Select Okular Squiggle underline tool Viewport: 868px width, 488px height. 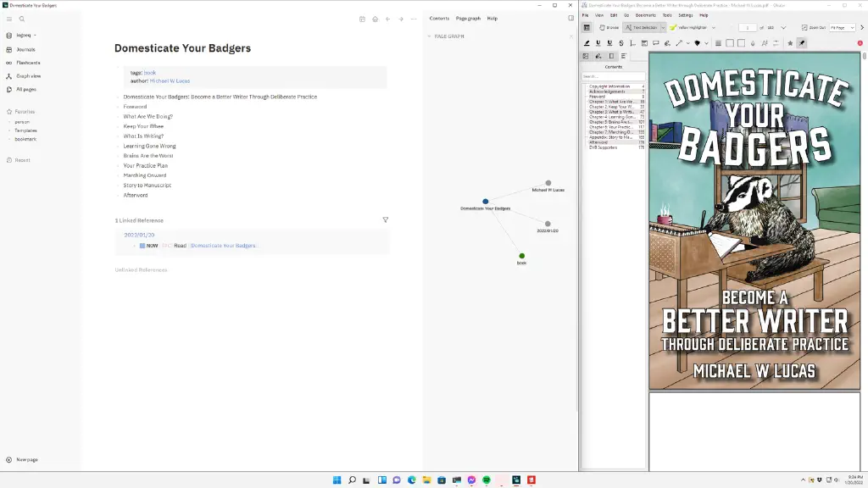[x=609, y=43]
